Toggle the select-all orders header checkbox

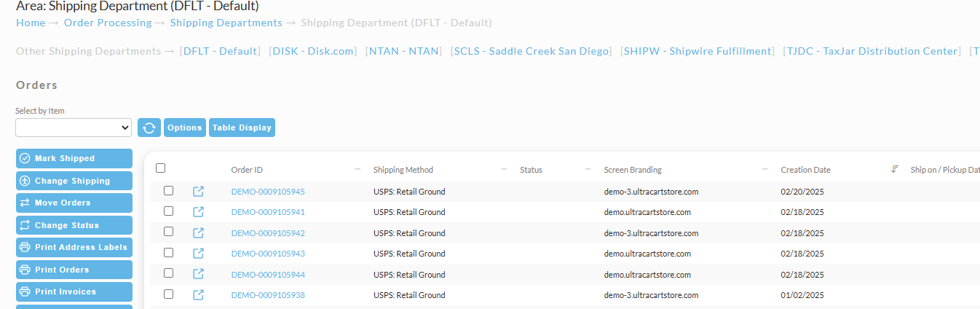(x=161, y=168)
